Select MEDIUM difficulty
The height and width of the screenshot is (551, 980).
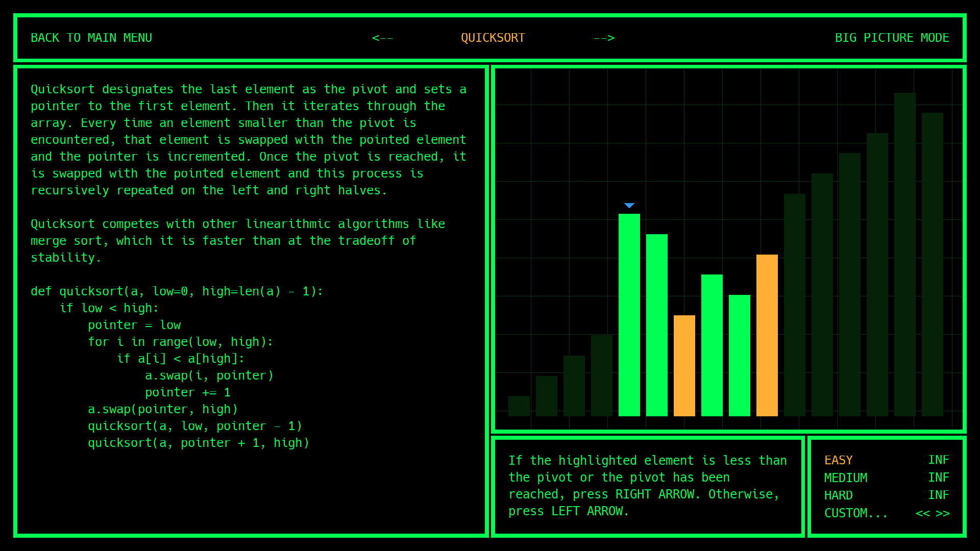tap(845, 478)
